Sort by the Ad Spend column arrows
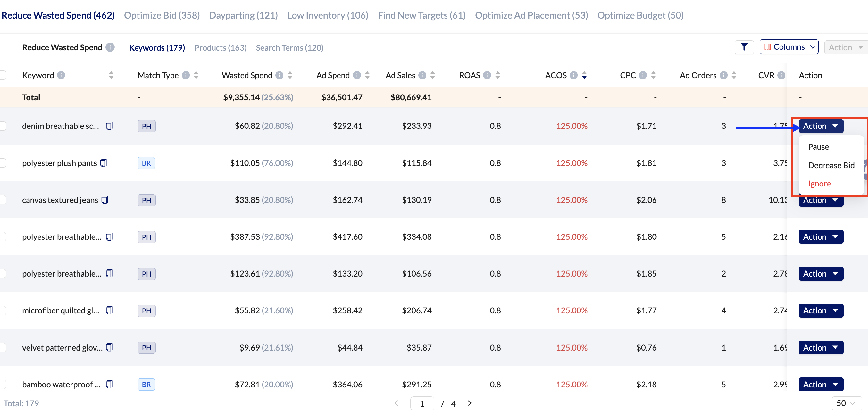This screenshot has width=868, height=414. click(367, 75)
